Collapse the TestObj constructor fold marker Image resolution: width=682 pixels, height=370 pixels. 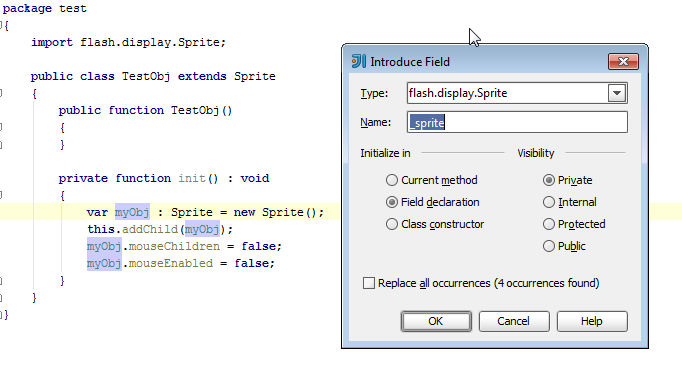(x=1, y=127)
